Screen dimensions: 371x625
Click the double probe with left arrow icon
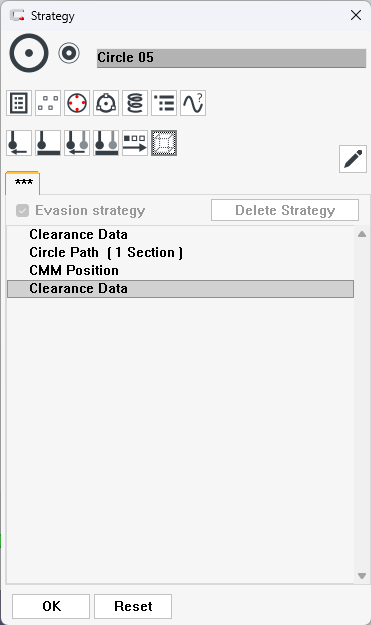77,143
